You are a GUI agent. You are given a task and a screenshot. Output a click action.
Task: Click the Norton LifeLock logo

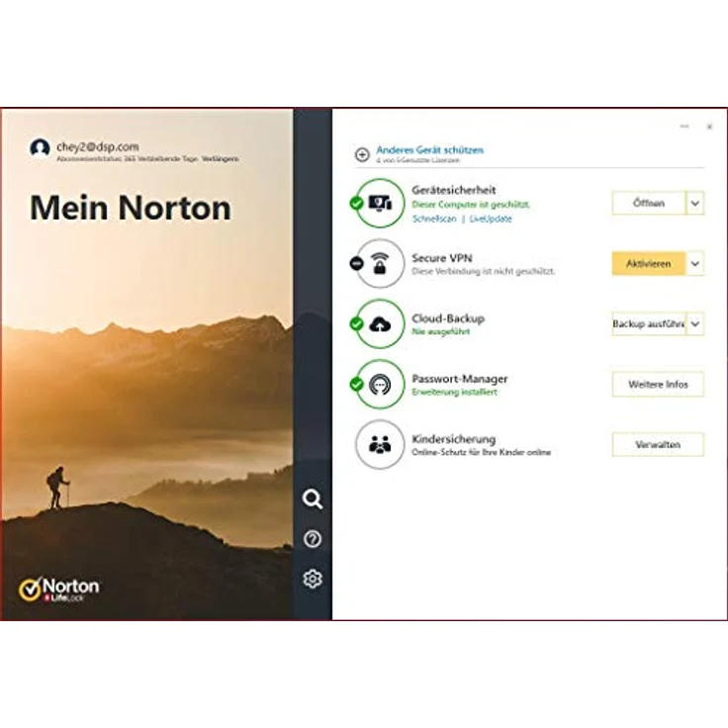[x=59, y=590]
